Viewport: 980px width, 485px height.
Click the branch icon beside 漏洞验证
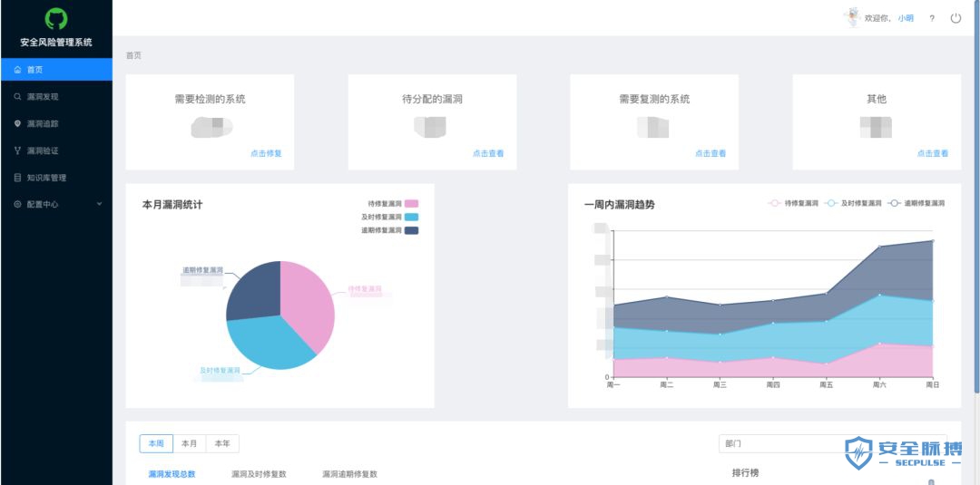point(18,150)
